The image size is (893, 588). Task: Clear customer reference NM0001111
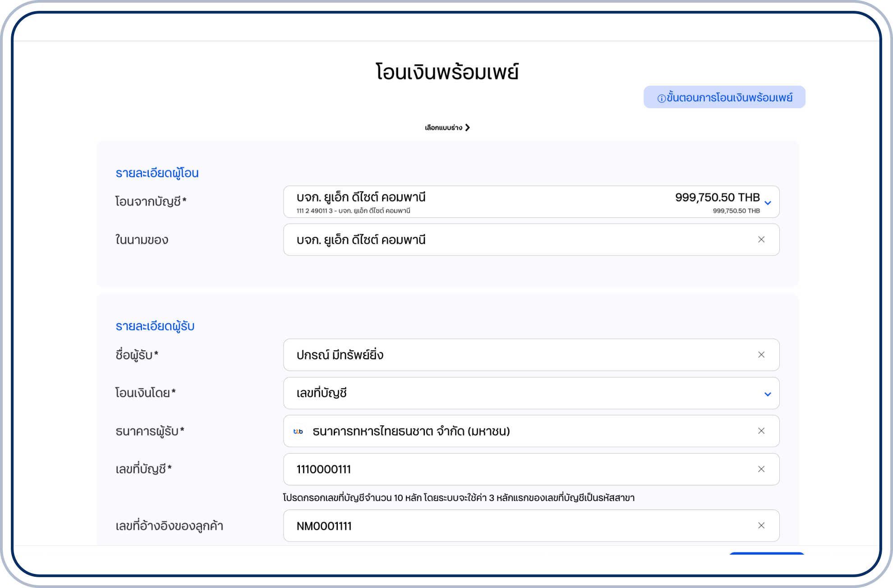(x=761, y=525)
